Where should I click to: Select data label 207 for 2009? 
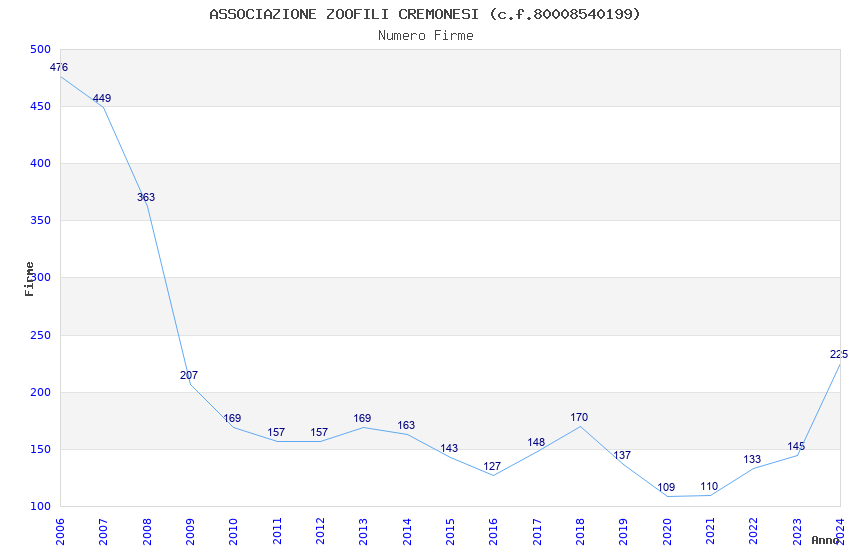coord(189,375)
